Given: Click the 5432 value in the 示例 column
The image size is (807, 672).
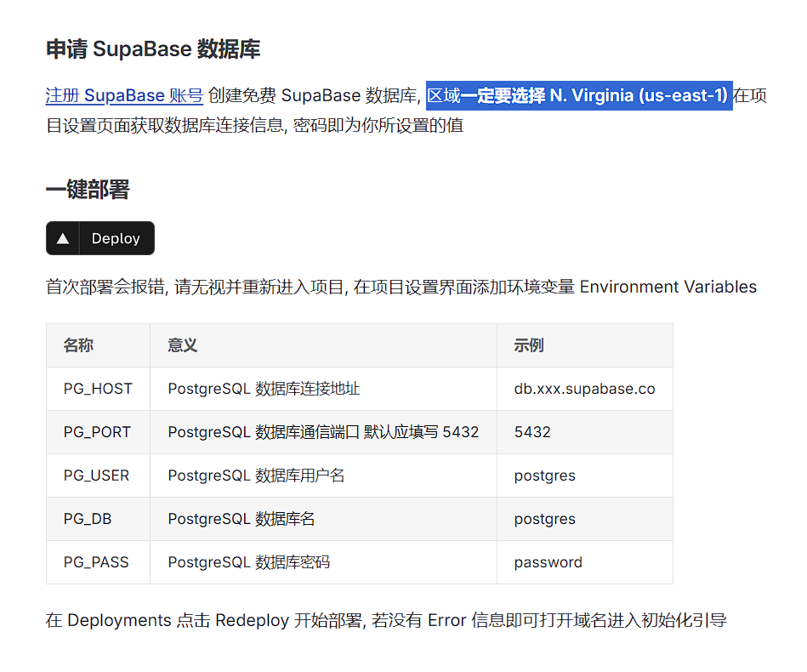Looking at the screenshot, I should [x=532, y=432].
